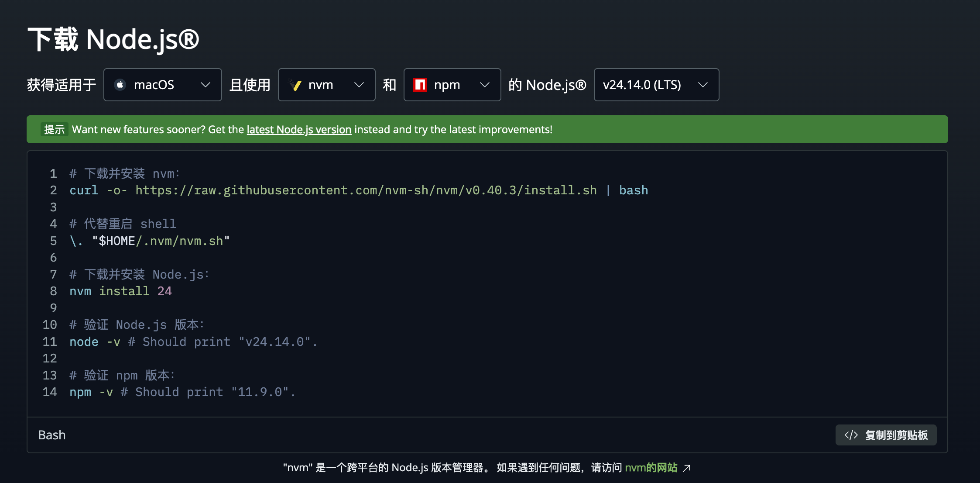Image resolution: width=980 pixels, height=483 pixels.
Task: Click the 验证 npm 版本 comment line
Action: (x=122, y=376)
